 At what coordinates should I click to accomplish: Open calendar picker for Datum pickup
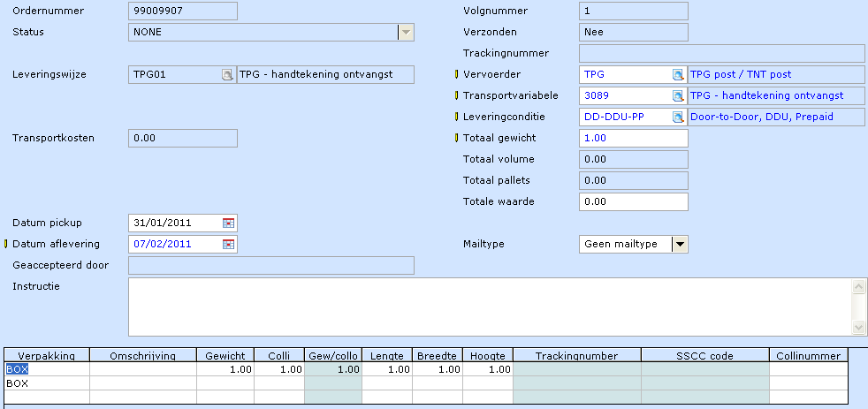click(x=229, y=223)
